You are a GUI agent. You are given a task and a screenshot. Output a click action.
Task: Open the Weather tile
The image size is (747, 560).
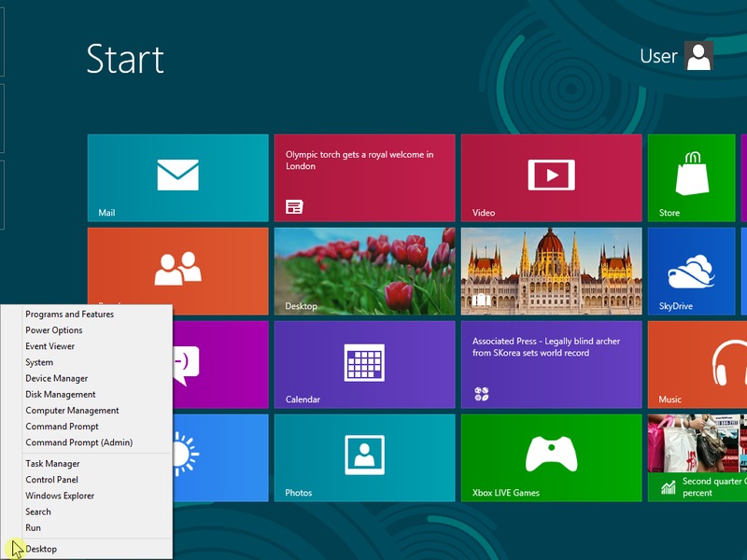click(x=220, y=457)
